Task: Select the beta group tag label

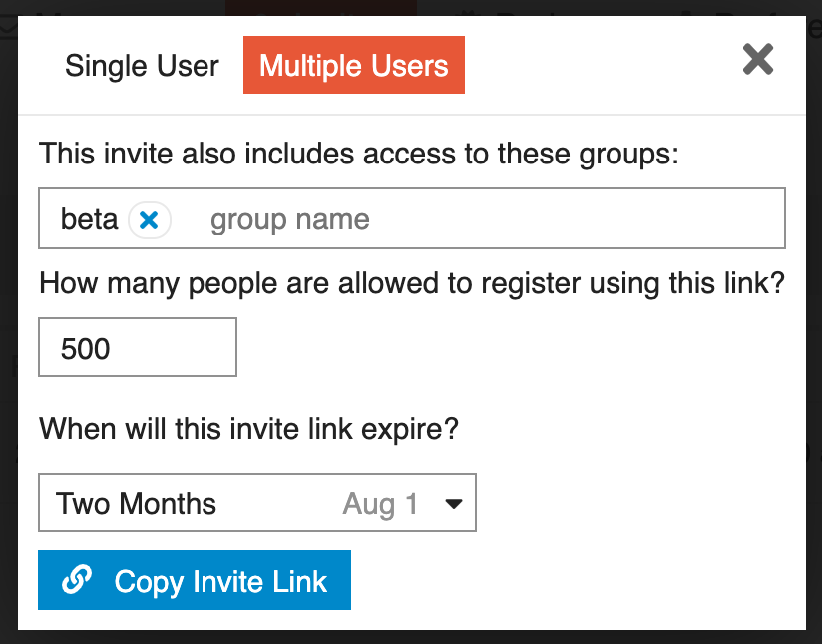Action: point(89,219)
